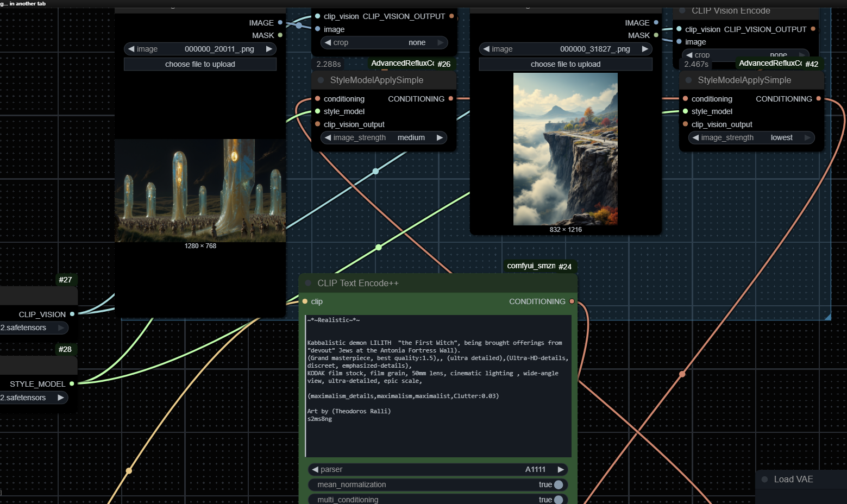Open the image file list showing 000000_31827_.png
The width and height of the screenshot is (847, 504).
pyautogui.click(x=566, y=49)
